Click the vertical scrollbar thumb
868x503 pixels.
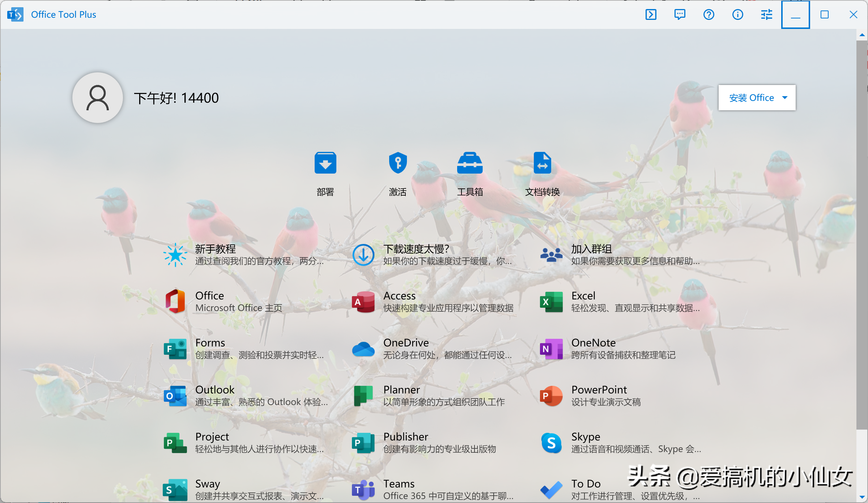click(862, 234)
